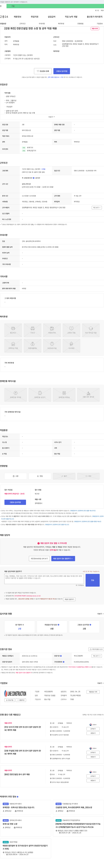Click the 직원대출제도 welfare icon
This screenshot has width=104, height=868.
32,346
